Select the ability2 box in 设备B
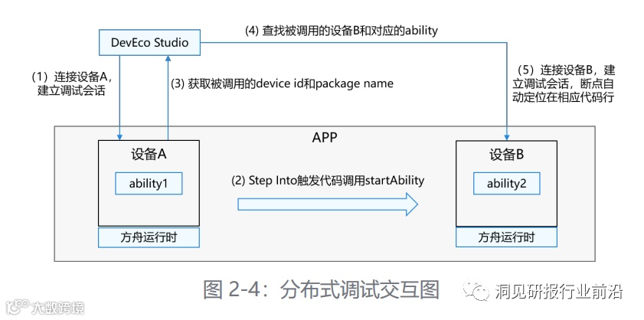Image resolution: width=644 pixels, height=320 pixels. [x=506, y=184]
